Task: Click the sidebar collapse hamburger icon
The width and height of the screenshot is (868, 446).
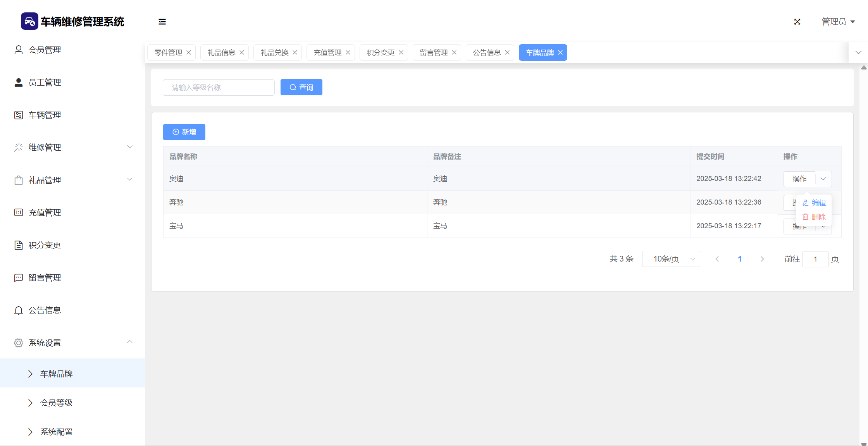Action: coord(162,22)
